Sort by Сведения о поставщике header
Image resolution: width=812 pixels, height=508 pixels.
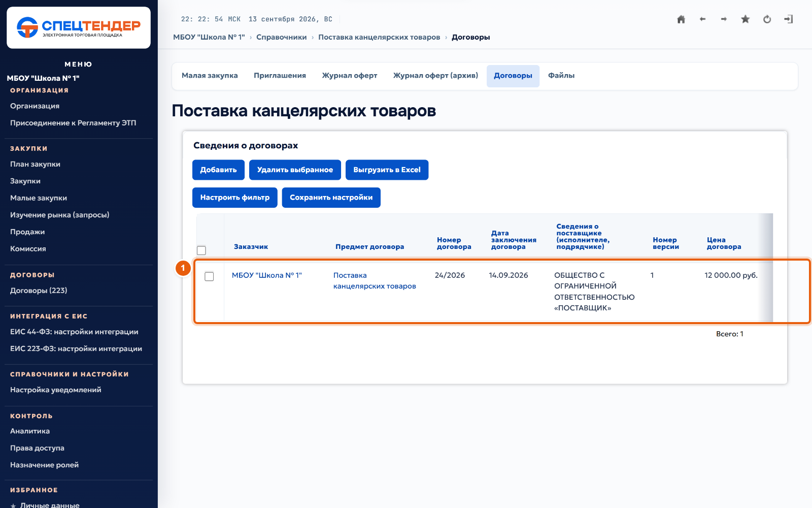coord(583,236)
